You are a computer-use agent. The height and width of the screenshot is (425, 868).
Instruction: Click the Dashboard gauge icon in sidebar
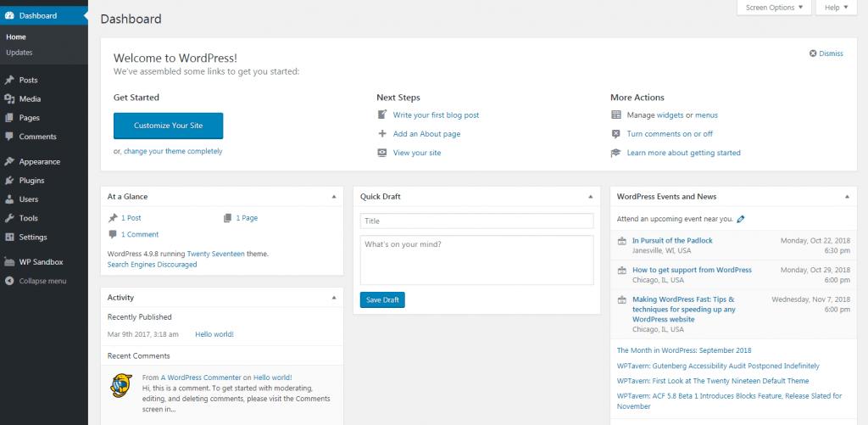coord(9,15)
